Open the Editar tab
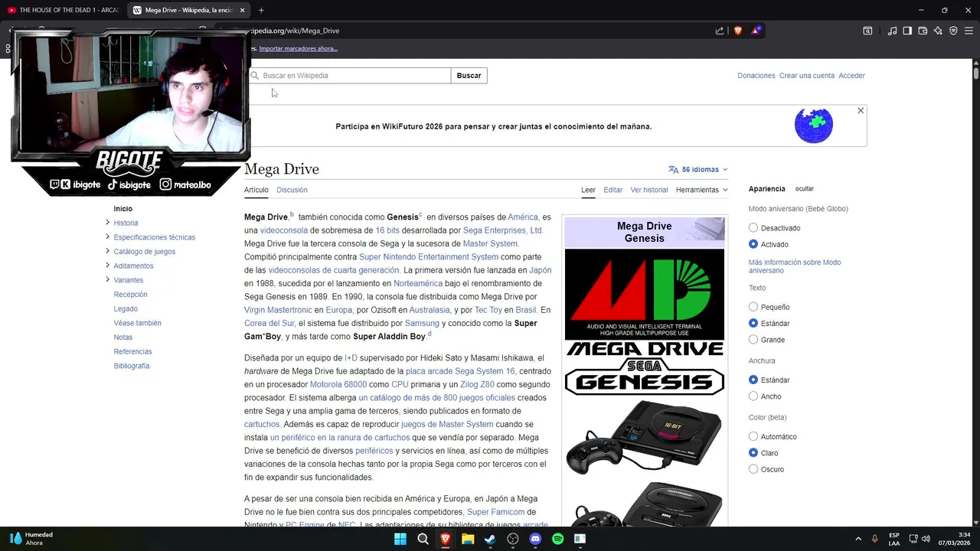980x551 pixels. pyautogui.click(x=612, y=190)
